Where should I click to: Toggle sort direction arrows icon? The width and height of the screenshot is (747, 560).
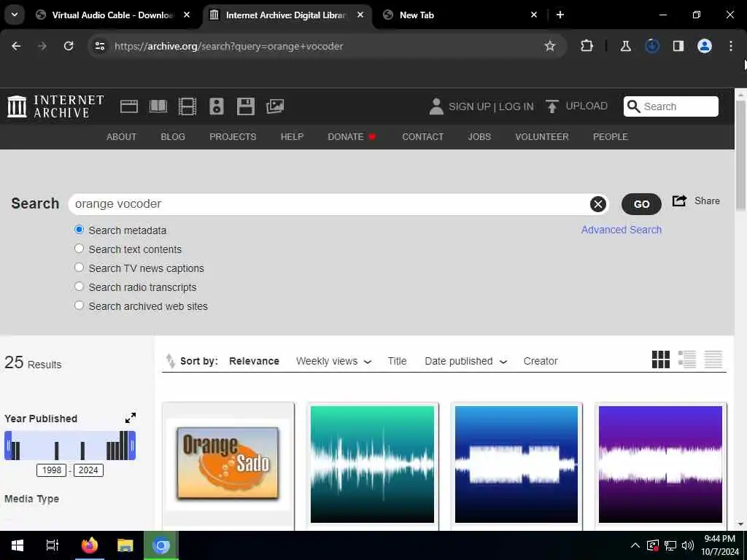pos(170,361)
